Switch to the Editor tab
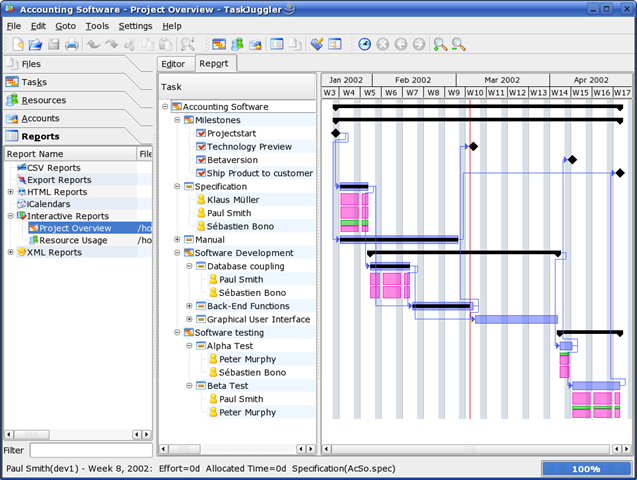The height and width of the screenshot is (480, 637). pyautogui.click(x=173, y=64)
